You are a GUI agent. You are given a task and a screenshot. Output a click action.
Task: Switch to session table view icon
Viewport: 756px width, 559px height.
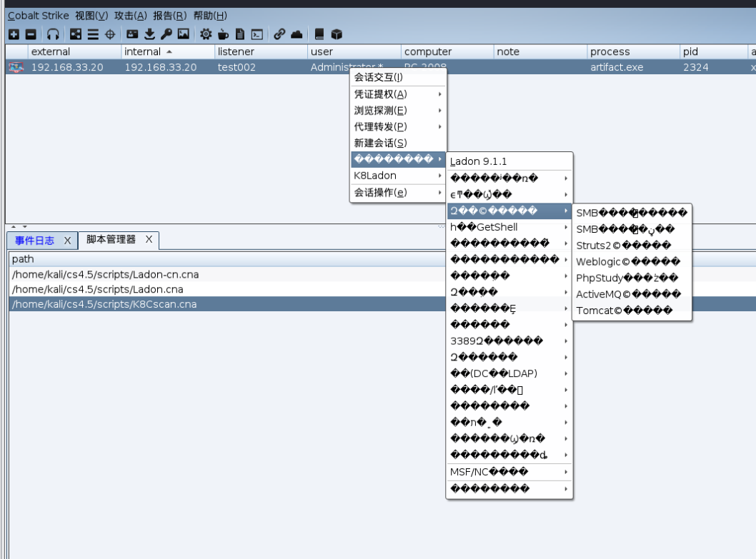pos(93,34)
